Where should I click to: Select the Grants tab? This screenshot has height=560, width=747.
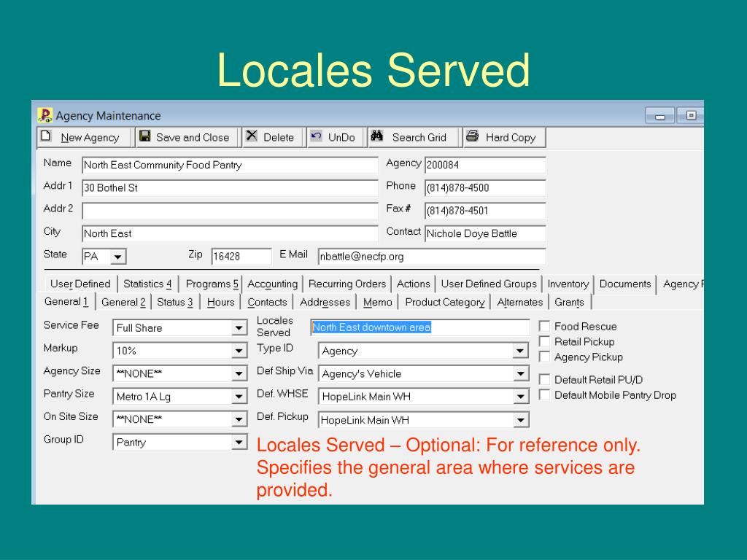(569, 302)
